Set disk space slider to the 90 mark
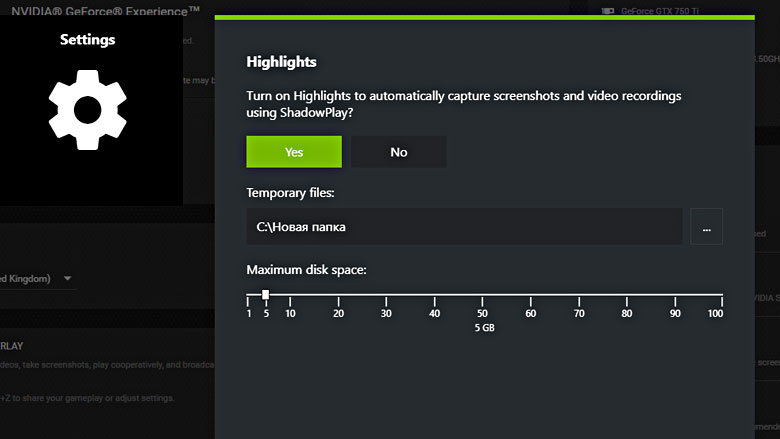 [x=675, y=295]
